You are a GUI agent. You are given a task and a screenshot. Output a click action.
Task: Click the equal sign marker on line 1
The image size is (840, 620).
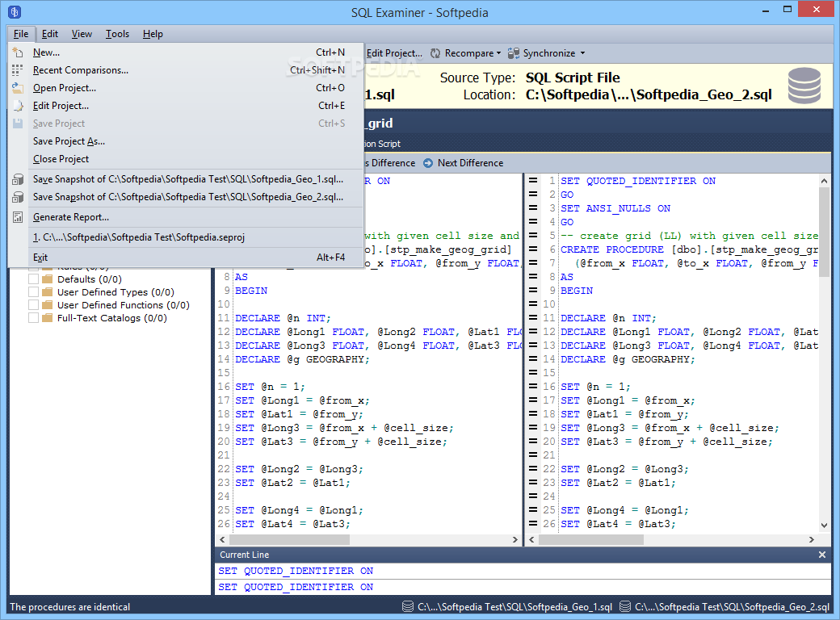[x=533, y=181]
